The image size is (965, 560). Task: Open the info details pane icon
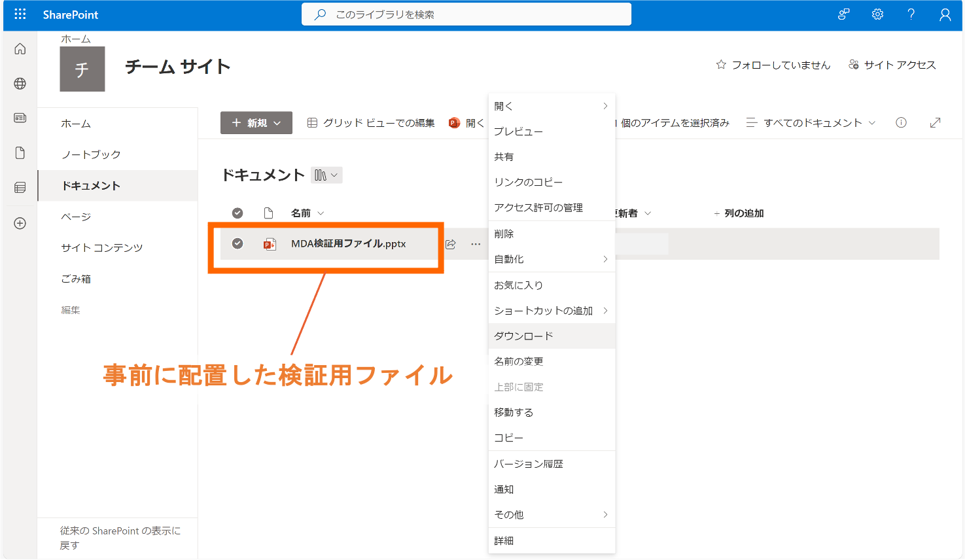901,123
